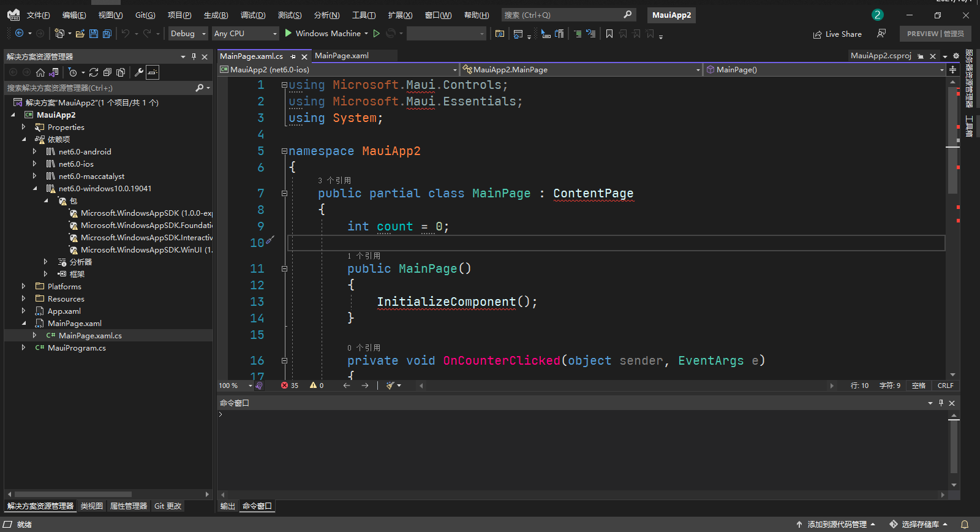Screen dimensions: 980x532
Task: Open the MainPage() member dropdown
Action: pyautogui.click(x=825, y=70)
